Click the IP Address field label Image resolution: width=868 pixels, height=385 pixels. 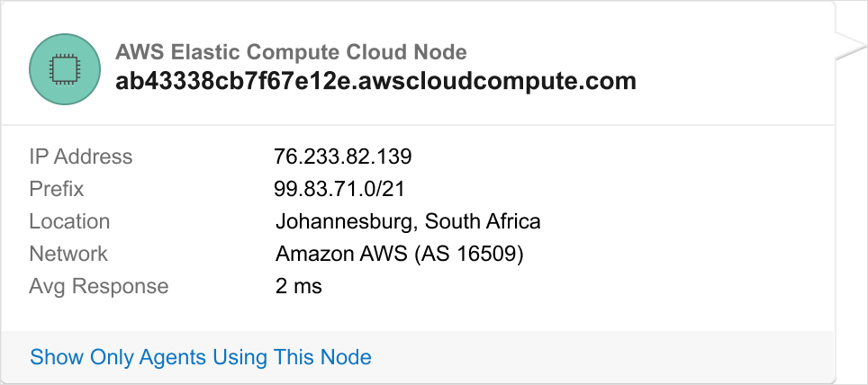point(80,157)
